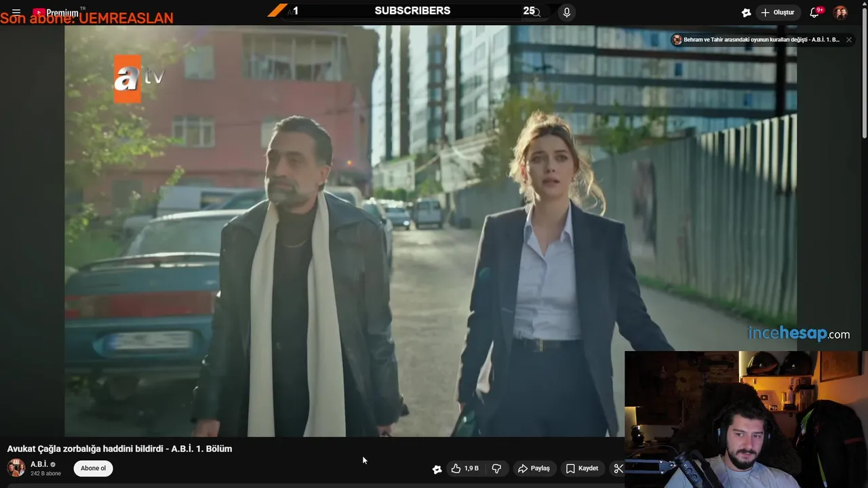
Task: Click the atv channel logo in video
Action: coord(138,79)
